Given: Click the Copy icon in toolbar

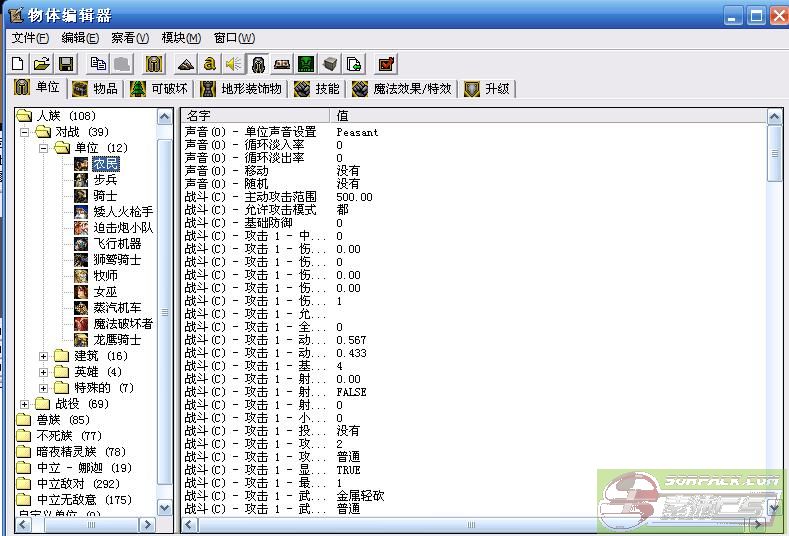Looking at the screenshot, I should click(98, 64).
